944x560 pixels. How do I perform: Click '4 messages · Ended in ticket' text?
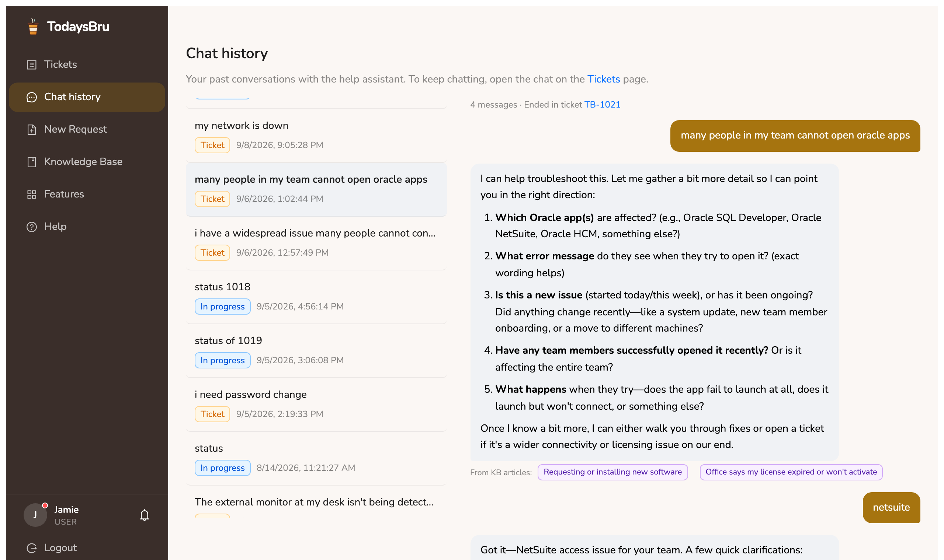coord(526,105)
